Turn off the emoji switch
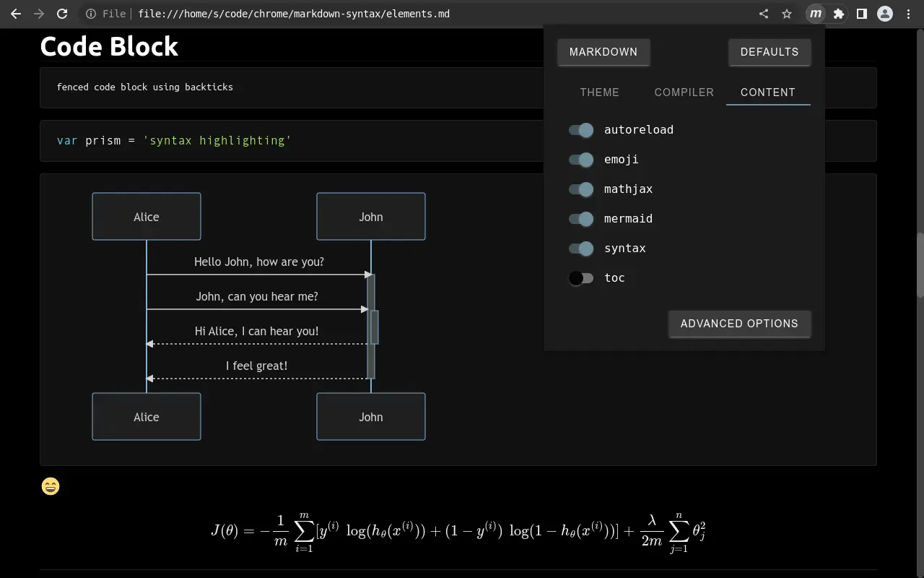 click(581, 160)
